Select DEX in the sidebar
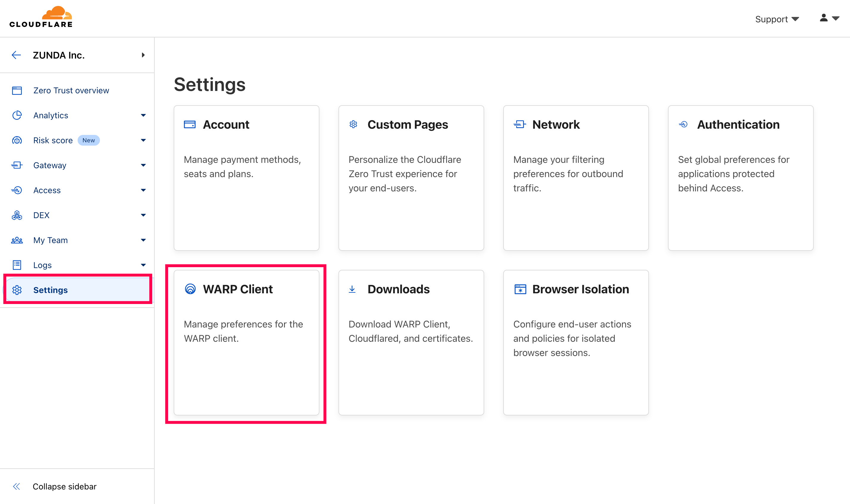This screenshot has height=504, width=850. coord(41,215)
